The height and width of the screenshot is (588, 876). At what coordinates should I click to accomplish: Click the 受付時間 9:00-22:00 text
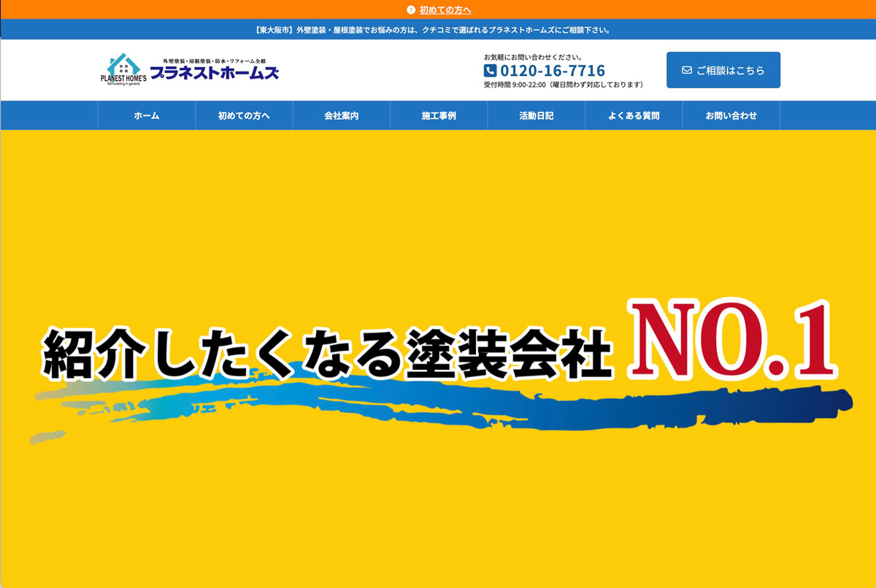click(x=564, y=85)
